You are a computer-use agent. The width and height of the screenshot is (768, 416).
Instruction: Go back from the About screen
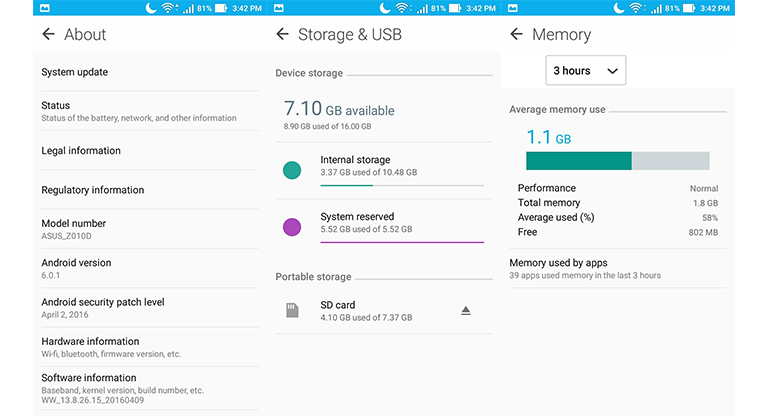48,34
